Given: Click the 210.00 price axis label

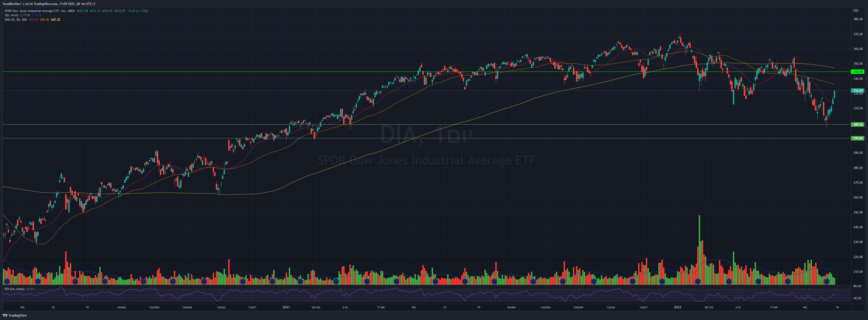Looking at the screenshot, I should [x=858, y=272].
